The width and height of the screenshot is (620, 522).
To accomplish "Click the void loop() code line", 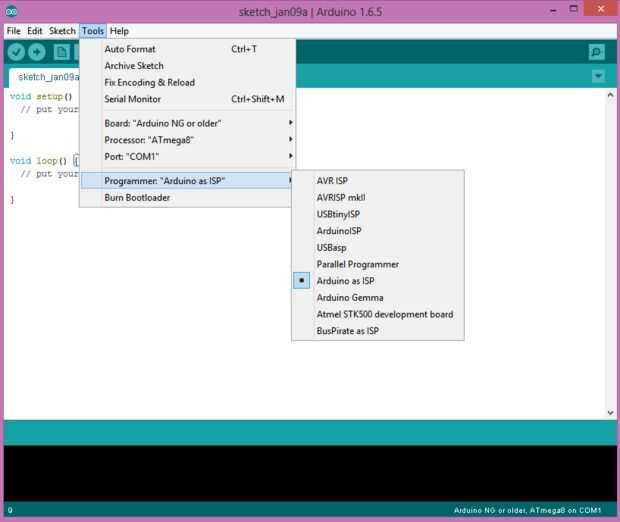I will [44, 161].
